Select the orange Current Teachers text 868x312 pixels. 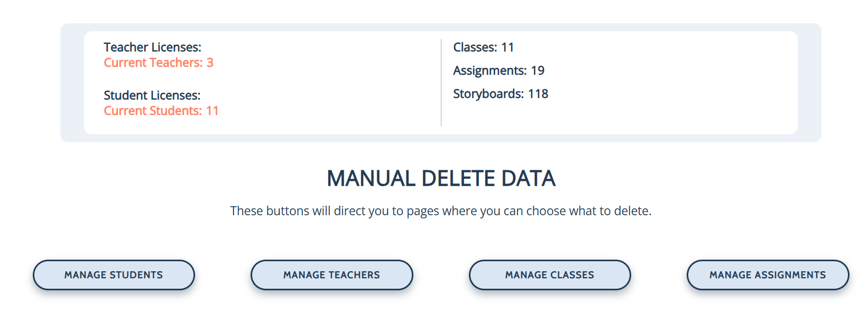pos(153,62)
